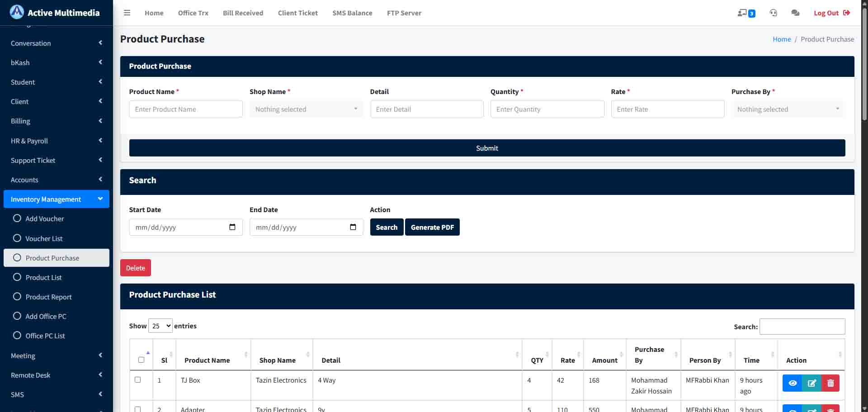Open End Date calendar picker icon
This screenshot has height=412, width=868.
pos(353,227)
